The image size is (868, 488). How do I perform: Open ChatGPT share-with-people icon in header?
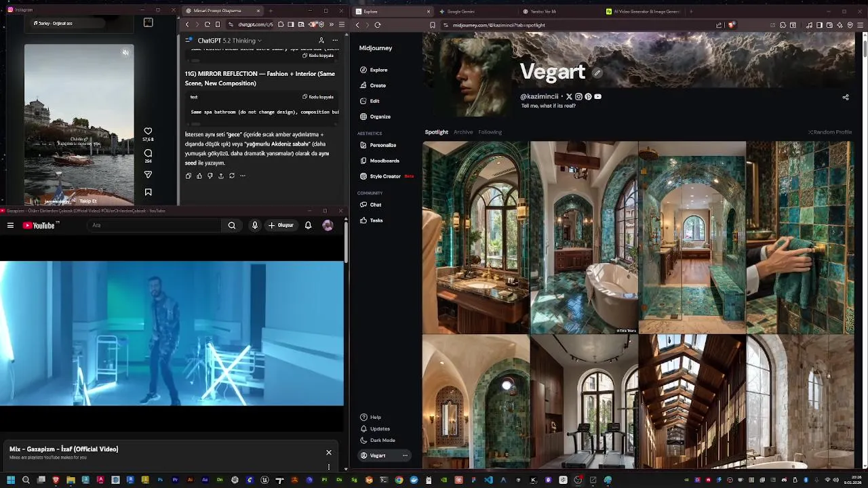coord(321,41)
